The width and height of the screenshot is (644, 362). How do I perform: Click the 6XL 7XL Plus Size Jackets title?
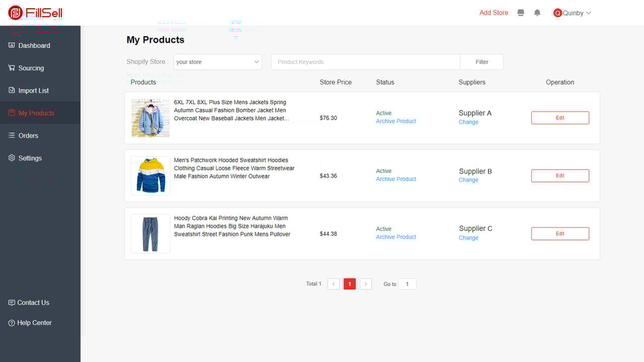pos(231,111)
